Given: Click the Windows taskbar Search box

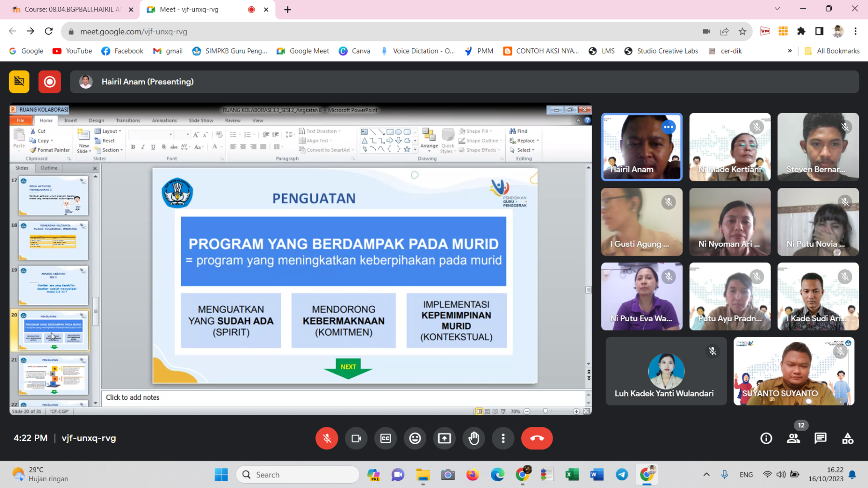Looking at the screenshot, I should [298, 475].
